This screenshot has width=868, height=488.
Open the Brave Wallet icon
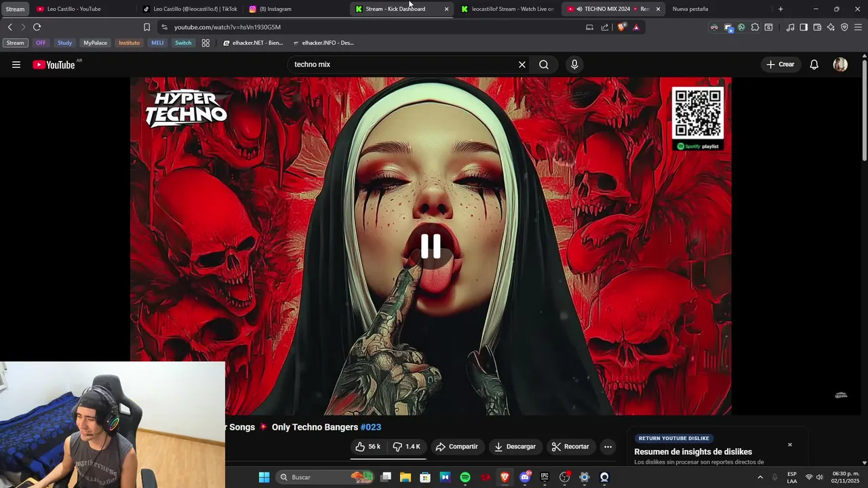pos(817,27)
